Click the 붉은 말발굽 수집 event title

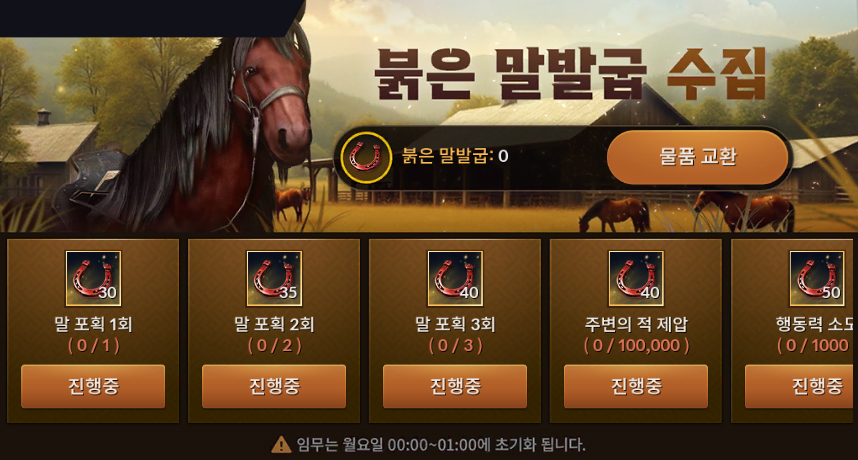571,75
